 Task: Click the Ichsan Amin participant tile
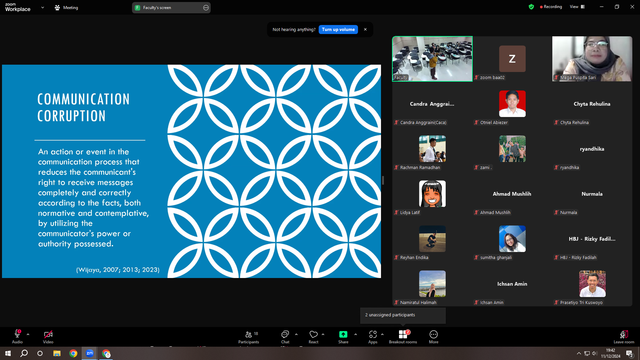tap(512, 284)
